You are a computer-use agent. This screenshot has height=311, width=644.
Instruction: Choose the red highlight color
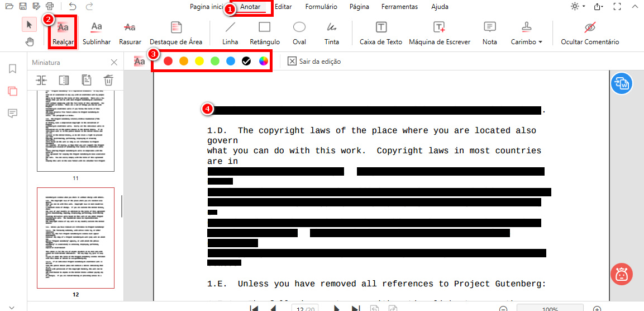point(168,62)
